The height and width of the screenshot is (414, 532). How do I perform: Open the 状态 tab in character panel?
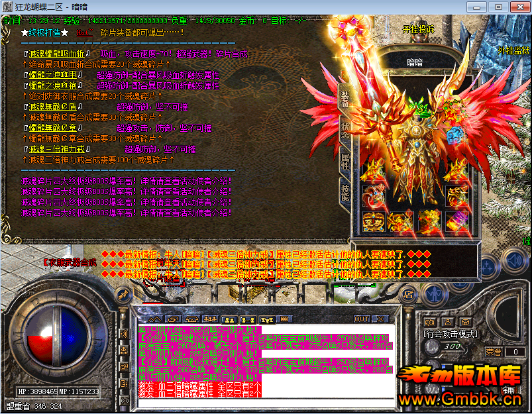point(345,129)
